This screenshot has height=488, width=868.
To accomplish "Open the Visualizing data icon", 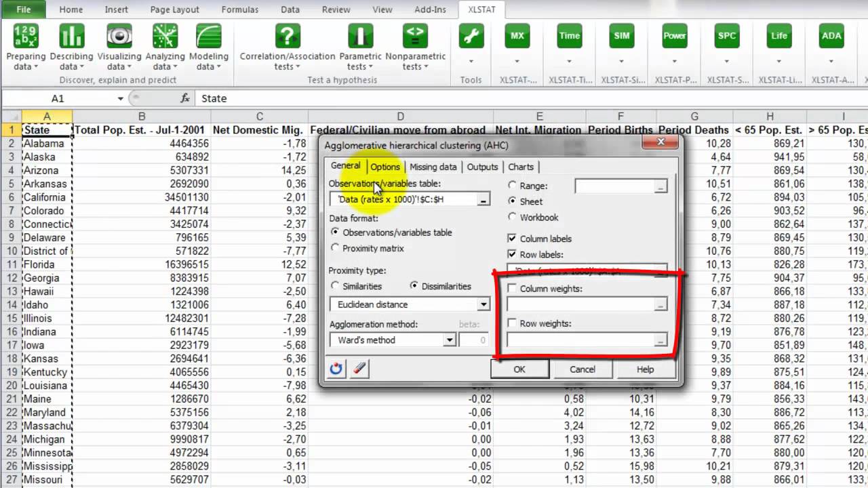I will pyautogui.click(x=119, y=36).
